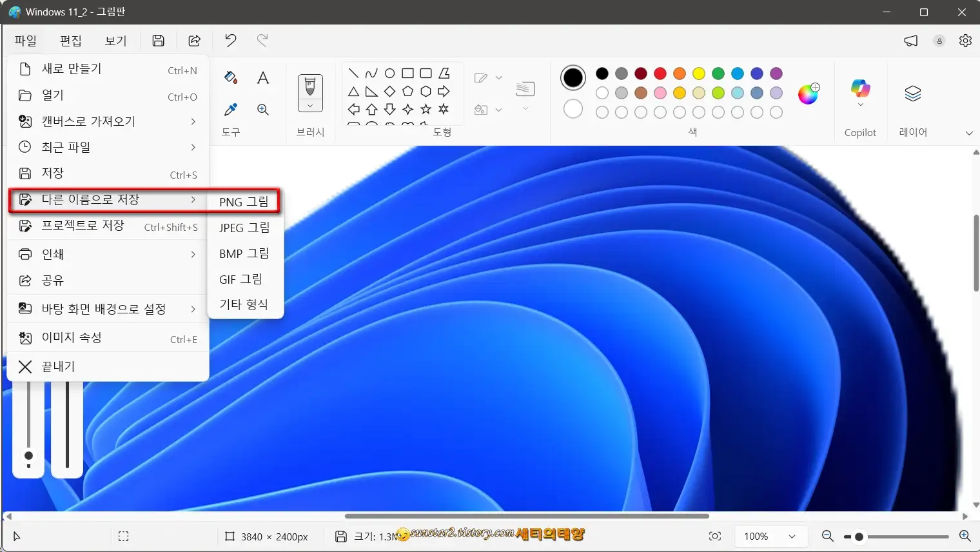Image resolution: width=980 pixels, height=552 pixels.
Task: Choose 끝내기 to exit Paint
Action: pos(108,367)
